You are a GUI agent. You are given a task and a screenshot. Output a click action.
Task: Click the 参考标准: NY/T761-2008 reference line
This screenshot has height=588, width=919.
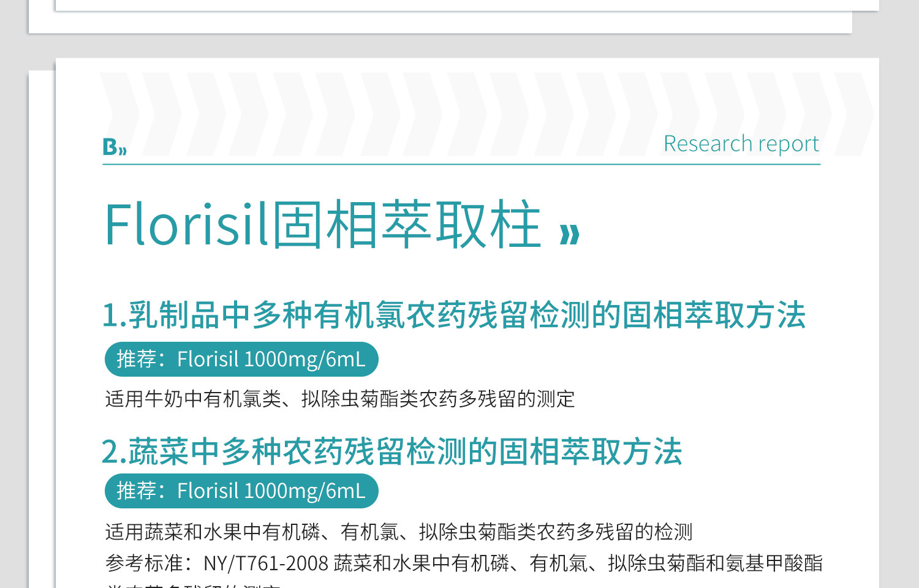[464, 563]
